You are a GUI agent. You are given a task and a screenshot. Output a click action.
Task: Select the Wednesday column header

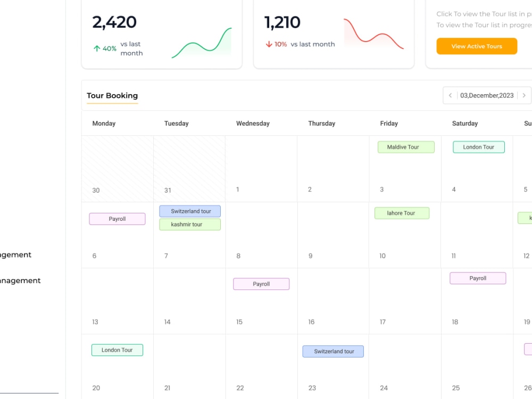pos(253,123)
